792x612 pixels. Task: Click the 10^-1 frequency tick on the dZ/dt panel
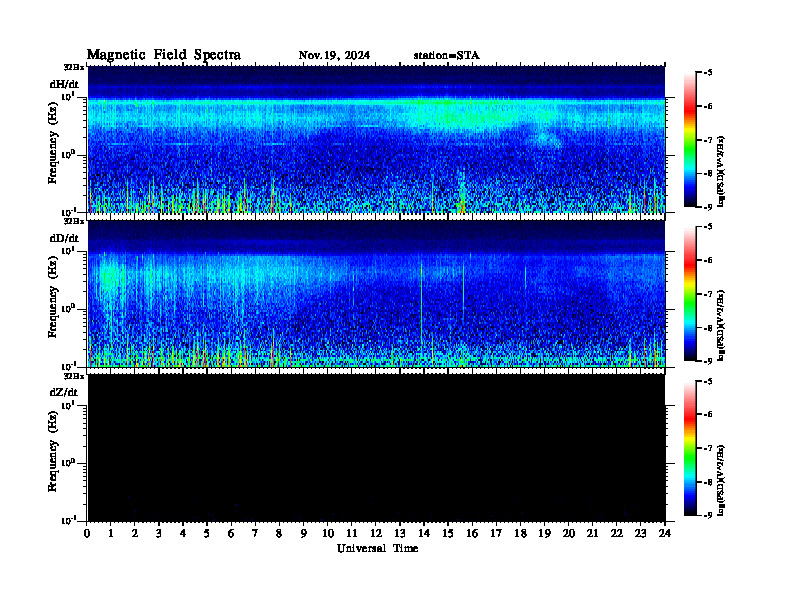68,520
